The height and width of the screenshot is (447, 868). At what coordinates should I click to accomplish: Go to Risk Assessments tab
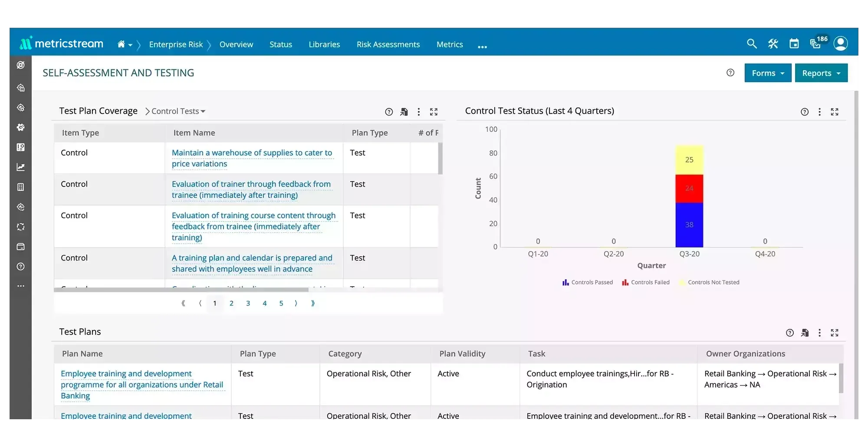(x=388, y=44)
